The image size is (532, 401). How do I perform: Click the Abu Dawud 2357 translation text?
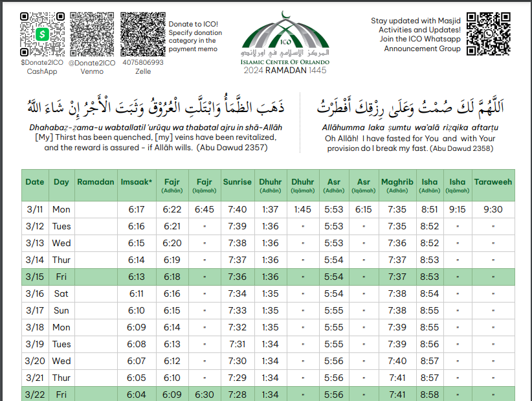pos(156,143)
